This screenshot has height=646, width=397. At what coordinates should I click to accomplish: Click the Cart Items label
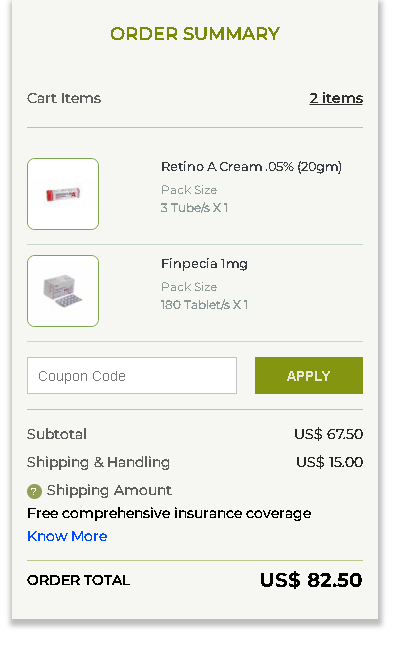(64, 98)
